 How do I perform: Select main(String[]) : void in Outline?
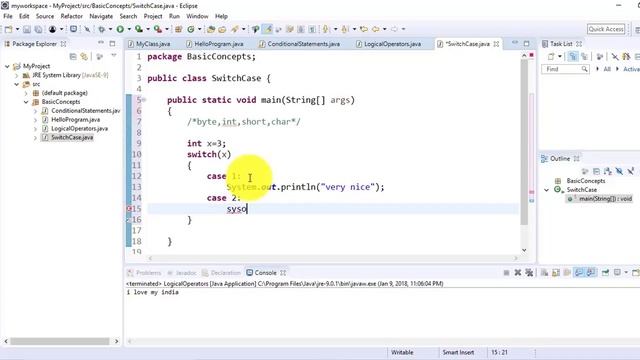tap(605, 199)
